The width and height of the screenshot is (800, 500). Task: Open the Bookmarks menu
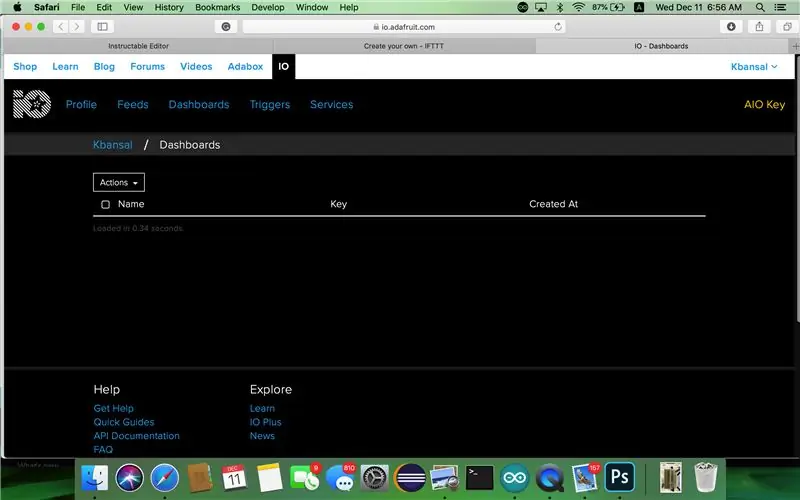[x=217, y=7]
